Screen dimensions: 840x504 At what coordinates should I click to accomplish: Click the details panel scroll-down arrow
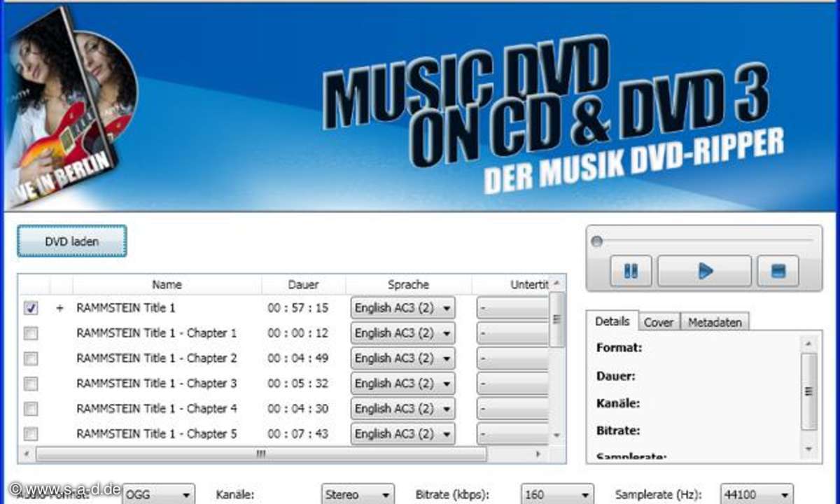click(x=808, y=448)
